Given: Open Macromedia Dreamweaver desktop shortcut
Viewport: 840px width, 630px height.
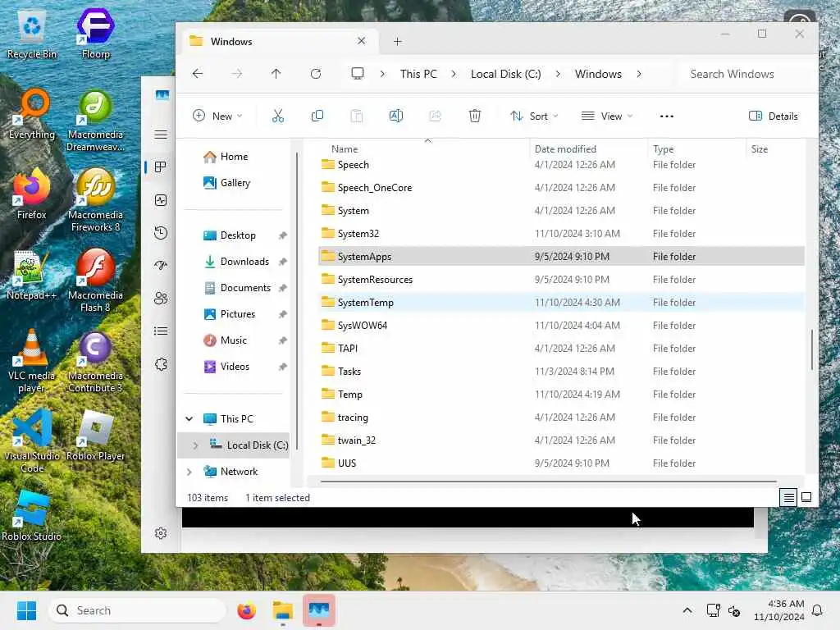Looking at the screenshot, I should click(95, 121).
